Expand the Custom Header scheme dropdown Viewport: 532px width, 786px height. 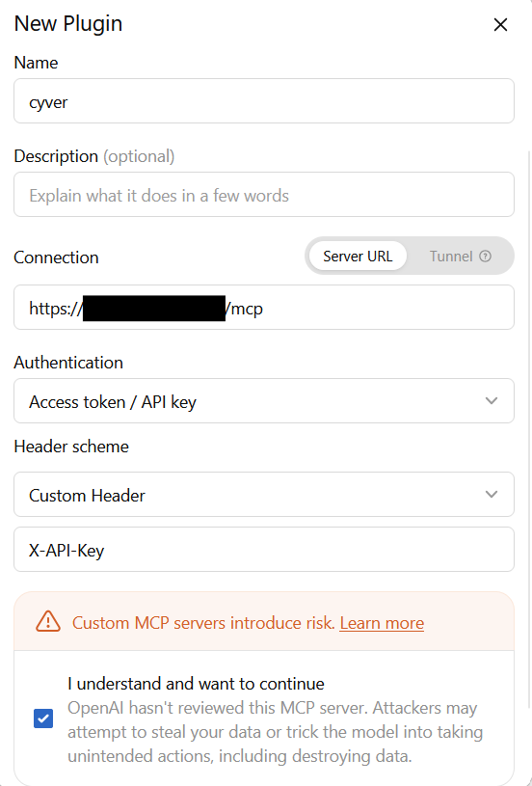pos(264,494)
